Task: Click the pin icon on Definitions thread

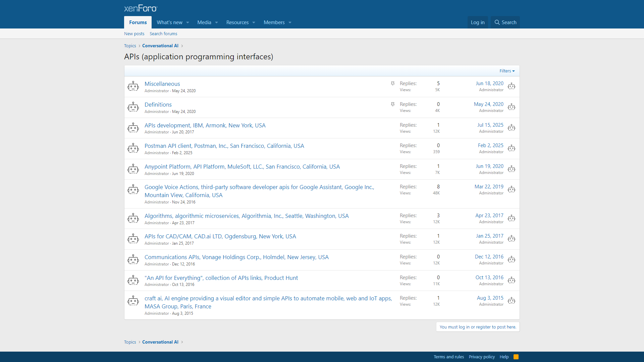Action: [x=392, y=104]
